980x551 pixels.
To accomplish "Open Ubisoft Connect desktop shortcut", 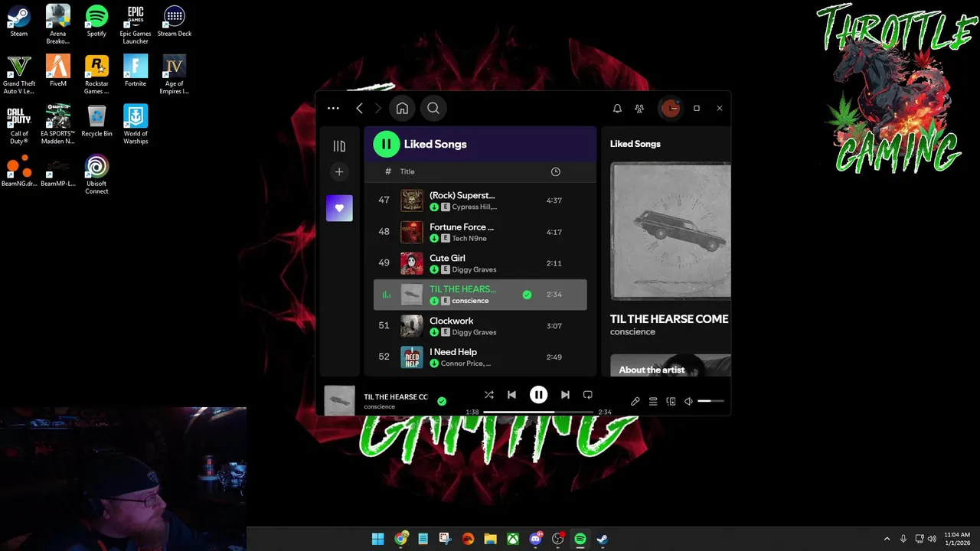I will [96, 174].
